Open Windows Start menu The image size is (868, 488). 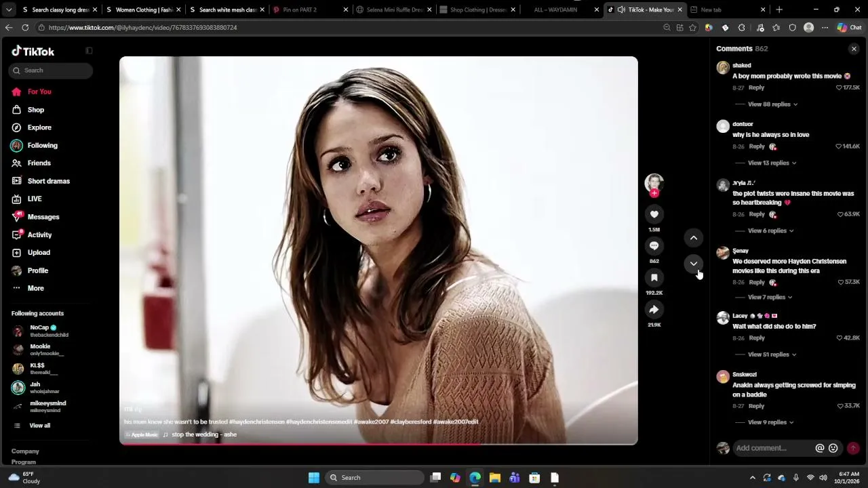[x=314, y=478]
